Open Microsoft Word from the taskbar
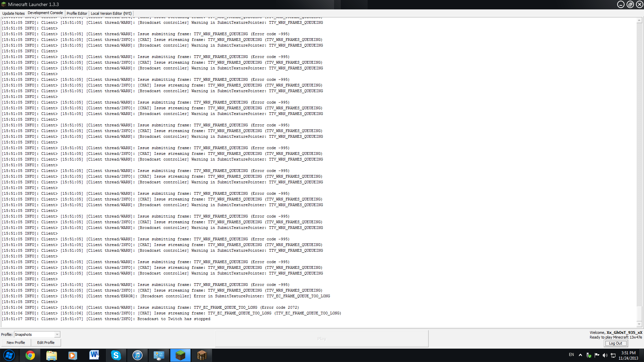This screenshot has width=644, height=362. [94, 355]
